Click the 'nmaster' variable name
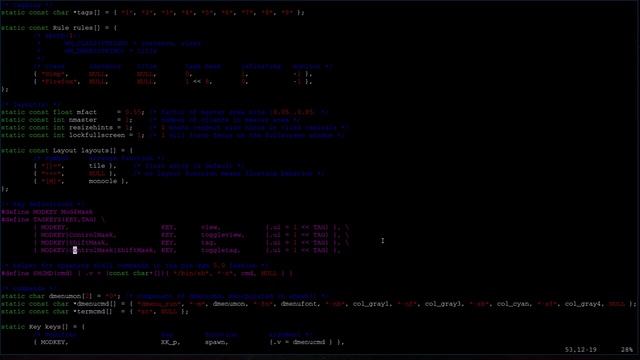The image size is (640, 360). [82, 120]
